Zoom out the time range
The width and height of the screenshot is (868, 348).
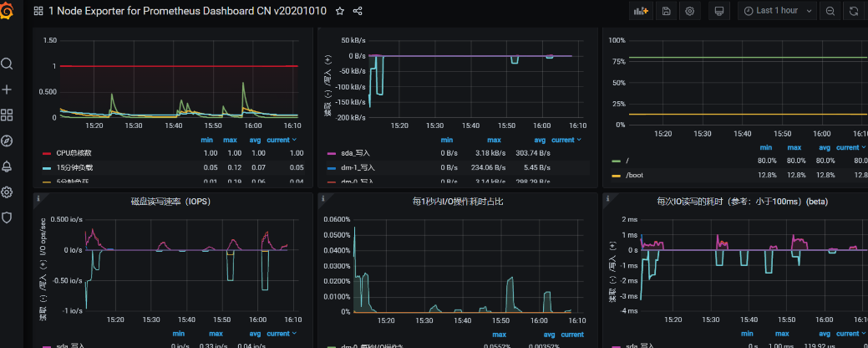pos(830,11)
